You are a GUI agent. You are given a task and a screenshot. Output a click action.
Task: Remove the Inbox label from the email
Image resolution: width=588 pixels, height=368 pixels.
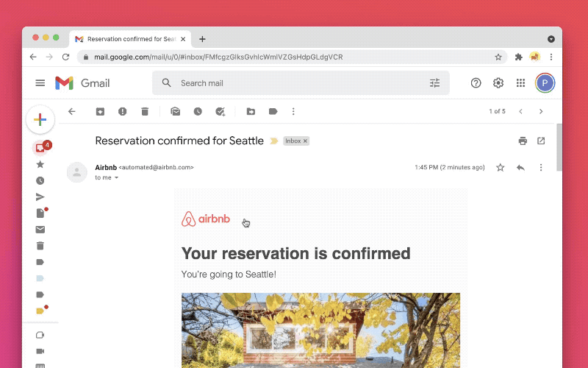(306, 141)
